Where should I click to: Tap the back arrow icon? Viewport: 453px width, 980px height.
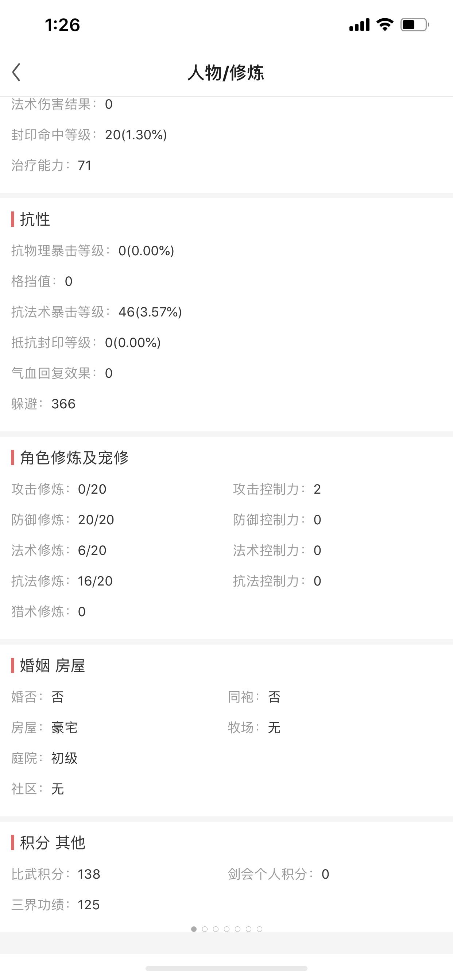click(x=16, y=72)
